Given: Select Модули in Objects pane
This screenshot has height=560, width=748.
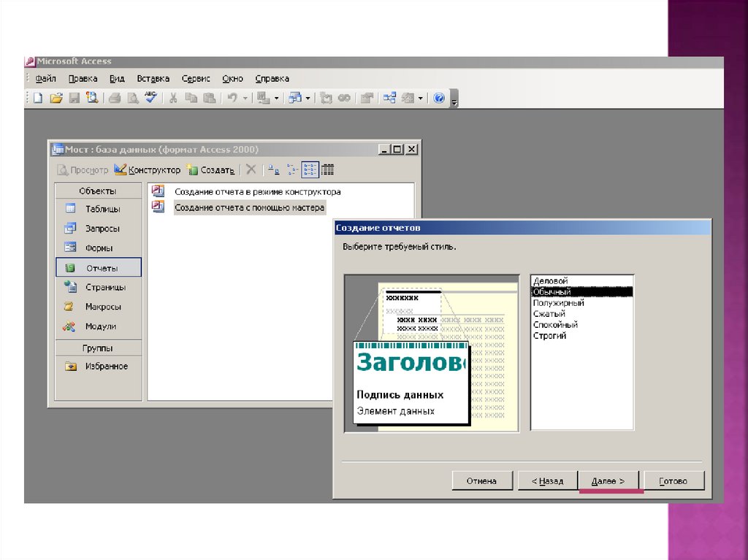Looking at the screenshot, I should tap(99, 326).
